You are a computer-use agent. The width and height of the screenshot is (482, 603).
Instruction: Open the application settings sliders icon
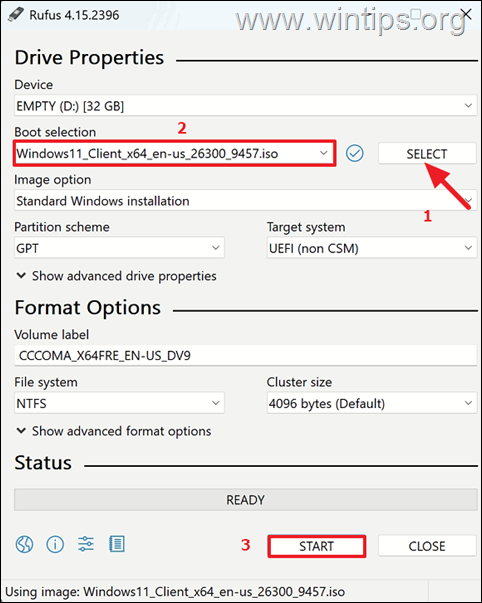coord(86,545)
